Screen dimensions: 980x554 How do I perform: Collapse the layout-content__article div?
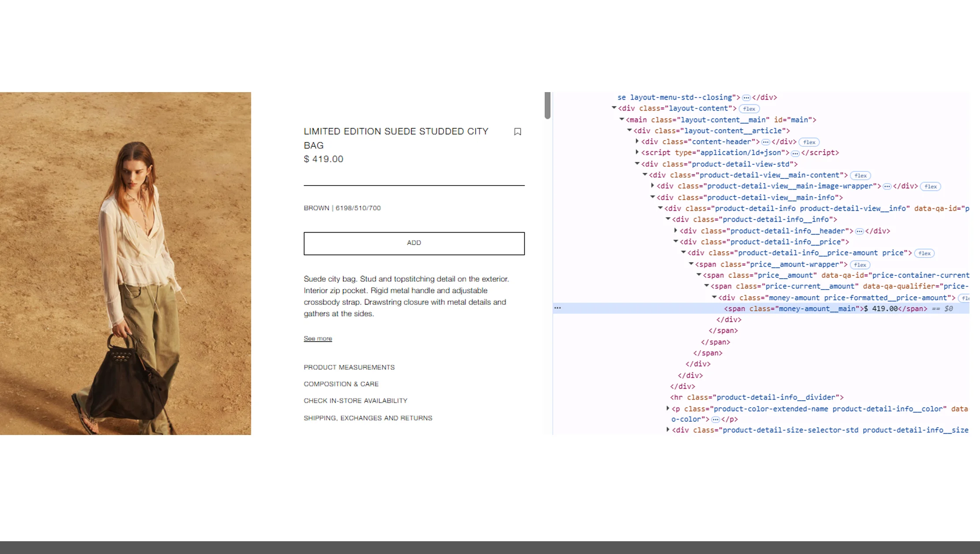tap(630, 130)
